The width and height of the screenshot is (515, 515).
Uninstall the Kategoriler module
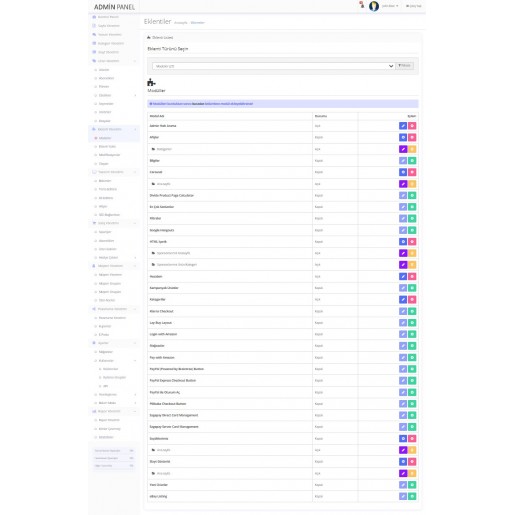click(412, 299)
